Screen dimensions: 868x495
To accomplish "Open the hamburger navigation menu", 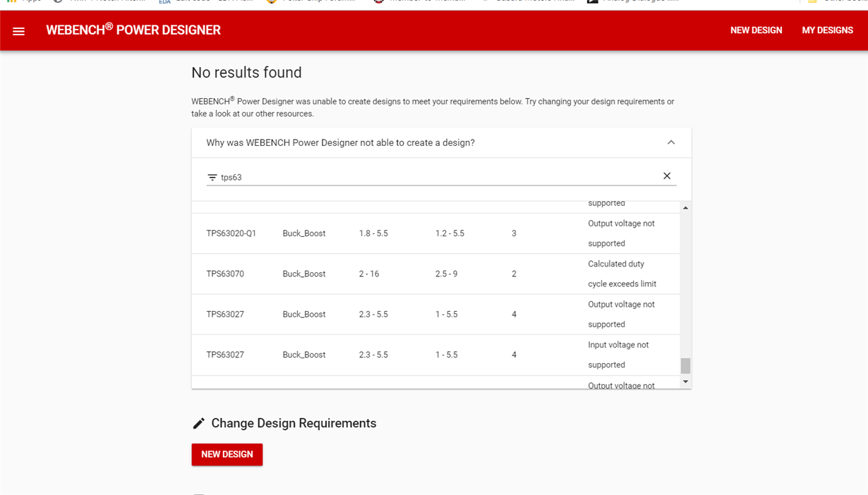I will click(x=19, y=31).
